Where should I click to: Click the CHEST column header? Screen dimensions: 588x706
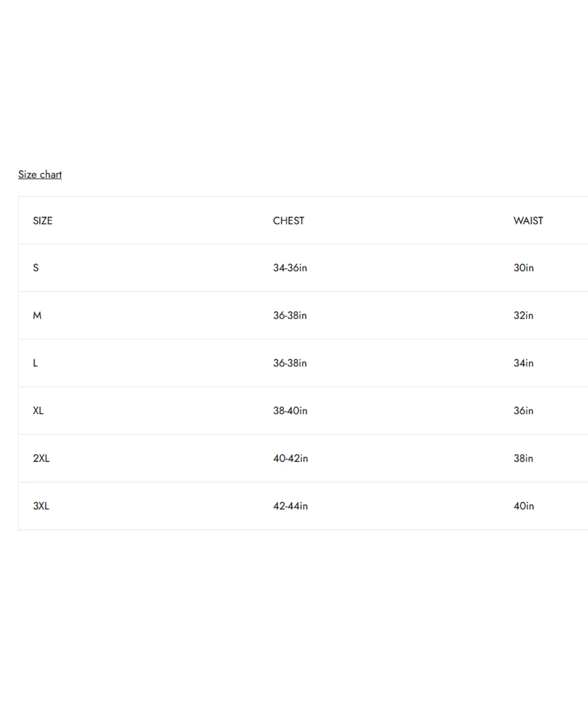click(288, 221)
